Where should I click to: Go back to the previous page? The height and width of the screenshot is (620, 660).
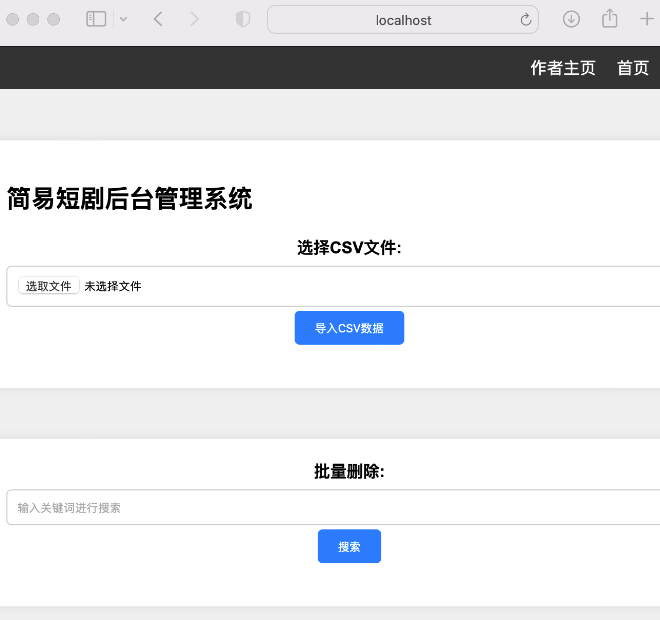[x=158, y=19]
